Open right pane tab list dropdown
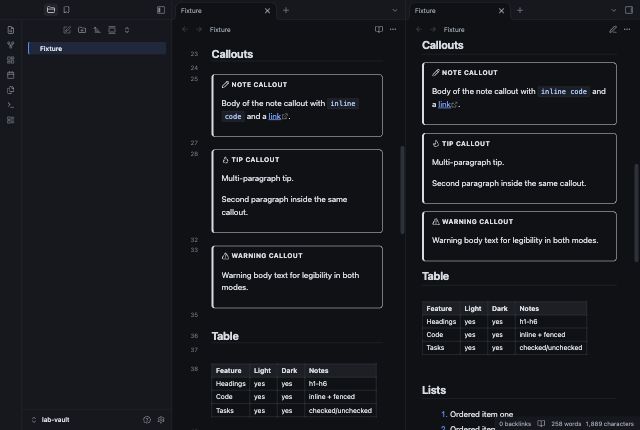The width and height of the screenshot is (640, 430). [x=613, y=11]
